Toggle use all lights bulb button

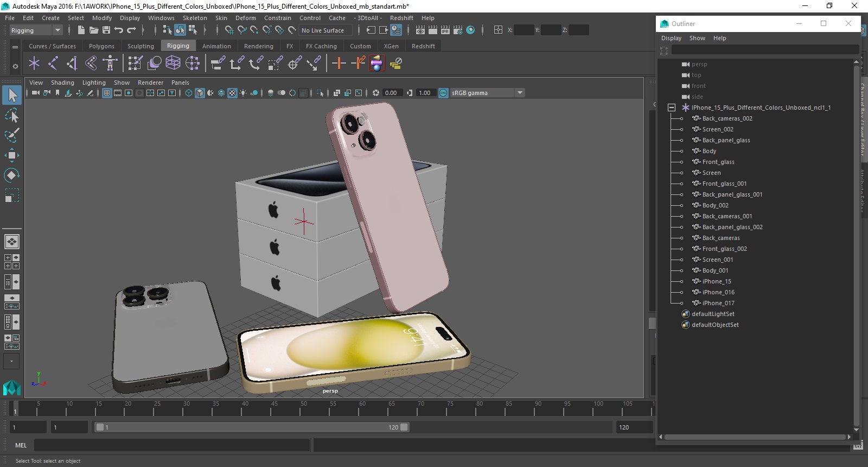click(243, 93)
